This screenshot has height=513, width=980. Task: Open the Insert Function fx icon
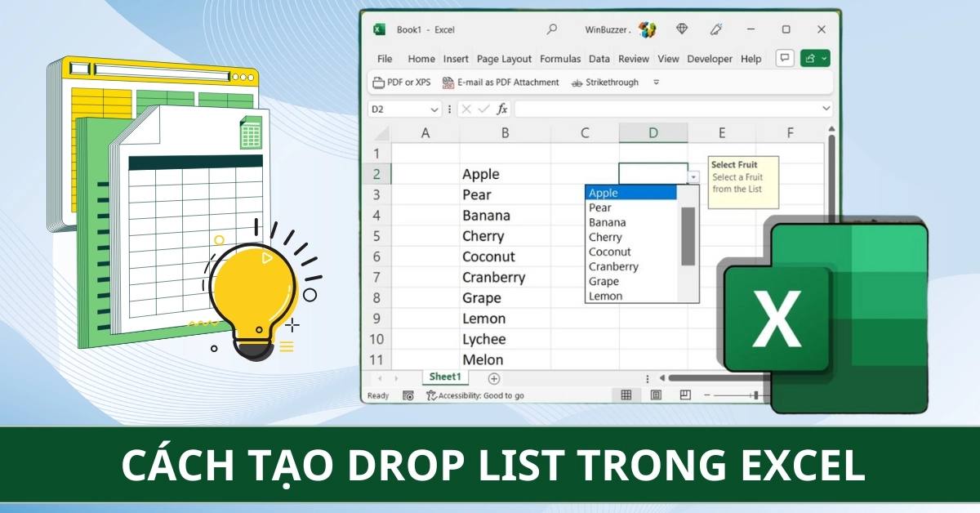pos(502,109)
